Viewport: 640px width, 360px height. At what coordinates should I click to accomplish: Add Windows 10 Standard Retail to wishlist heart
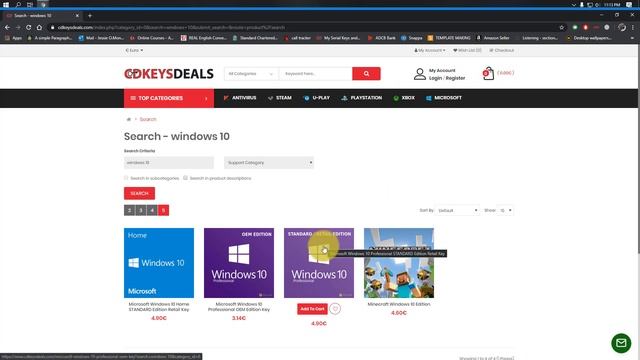[335, 309]
